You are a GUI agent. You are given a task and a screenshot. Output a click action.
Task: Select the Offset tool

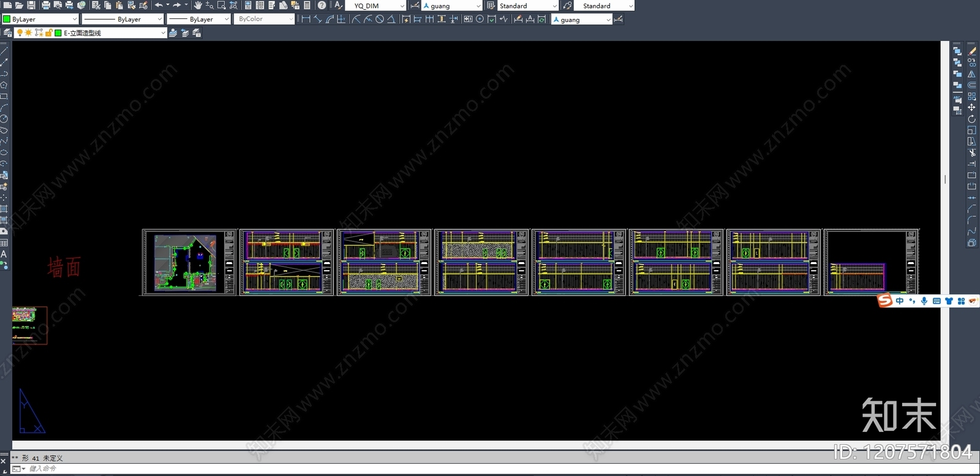[972, 85]
